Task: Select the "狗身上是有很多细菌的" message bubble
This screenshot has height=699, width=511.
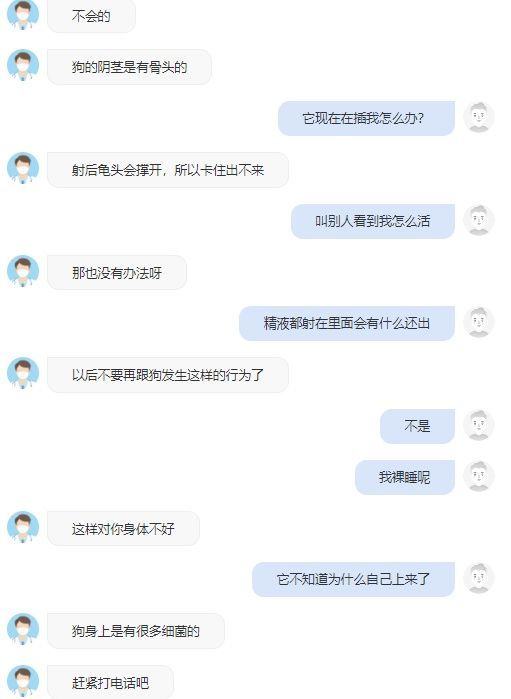Action: tap(136, 631)
